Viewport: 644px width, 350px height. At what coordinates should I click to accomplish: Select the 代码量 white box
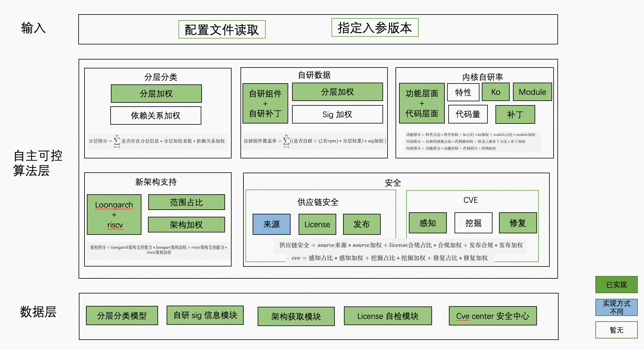[468, 114]
